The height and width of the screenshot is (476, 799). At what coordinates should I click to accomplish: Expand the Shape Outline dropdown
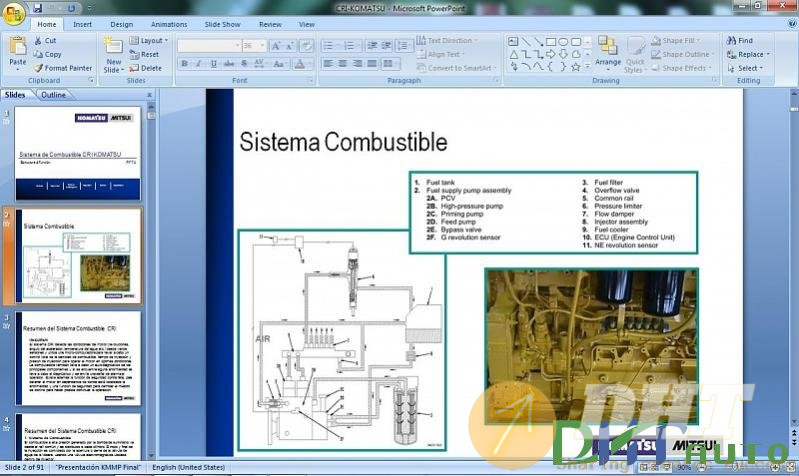[682, 54]
